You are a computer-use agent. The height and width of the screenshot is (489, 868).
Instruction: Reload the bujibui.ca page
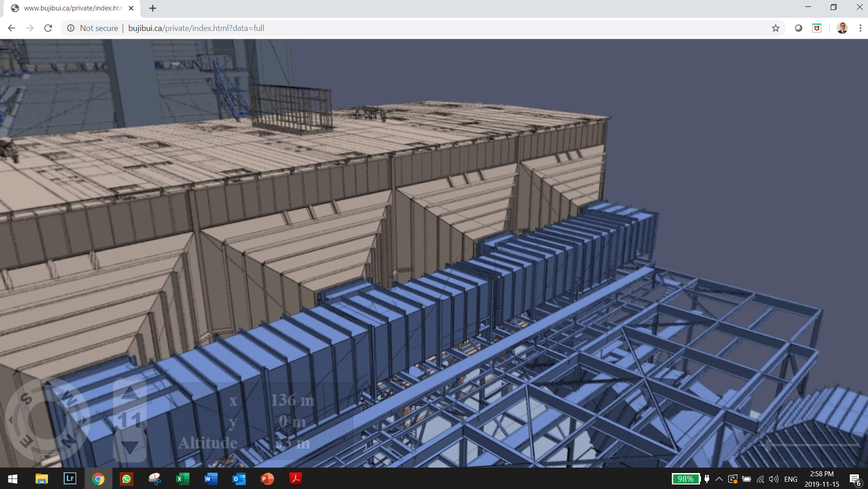click(x=48, y=28)
